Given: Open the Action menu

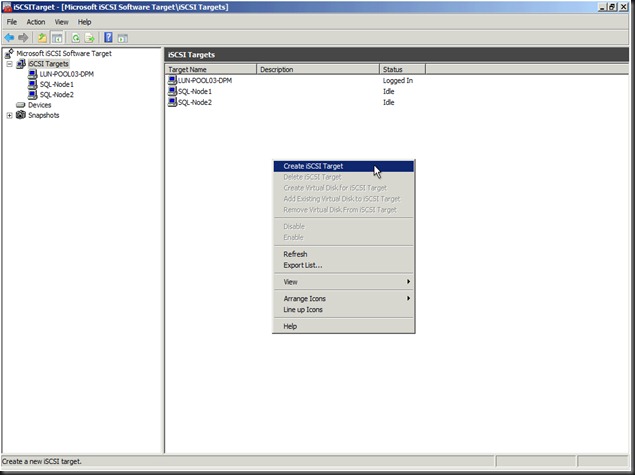Looking at the screenshot, I should pos(36,22).
